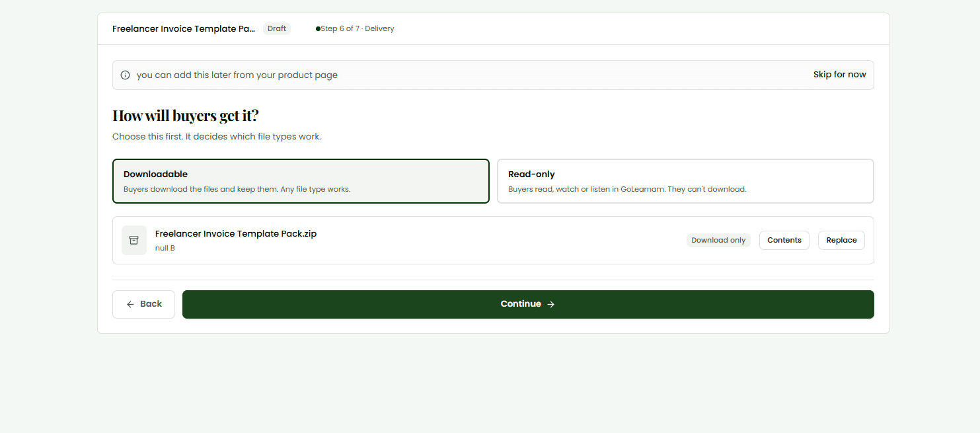Click the How will buyers get it? heading
Viewport: 980px width, 433px height.
pos(186,116)
